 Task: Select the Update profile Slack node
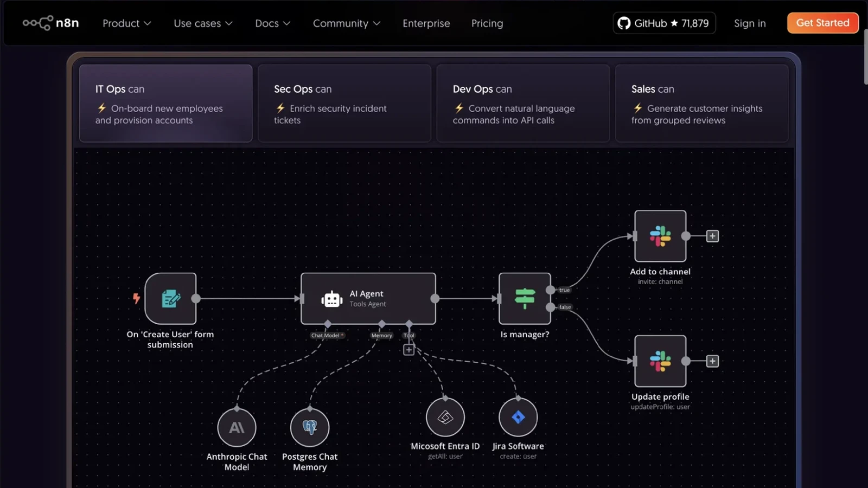(660, 361)
